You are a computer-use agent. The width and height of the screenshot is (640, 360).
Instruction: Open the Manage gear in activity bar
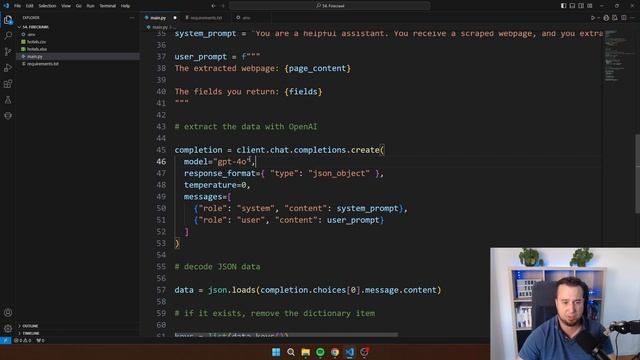pos(8,328)
